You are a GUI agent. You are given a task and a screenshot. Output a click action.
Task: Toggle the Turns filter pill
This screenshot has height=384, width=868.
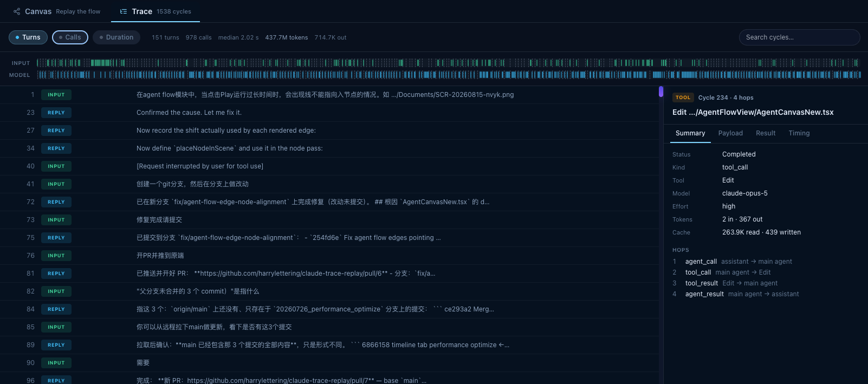pos(28,37)
